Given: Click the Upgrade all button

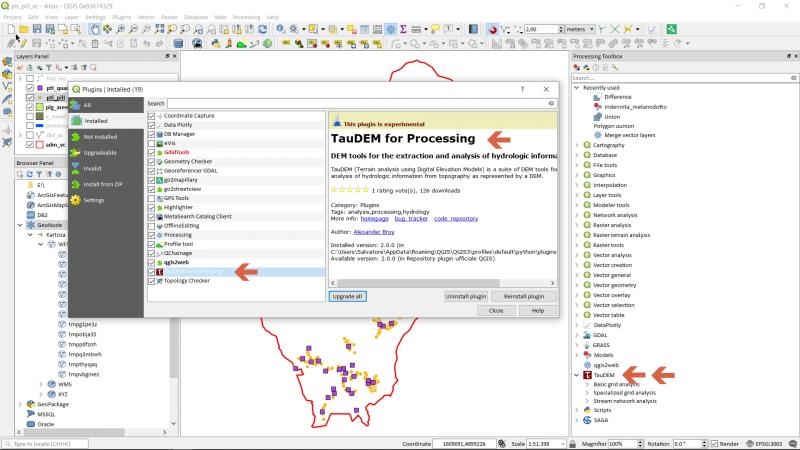Looking at the screenshot, I should point(347,296).
